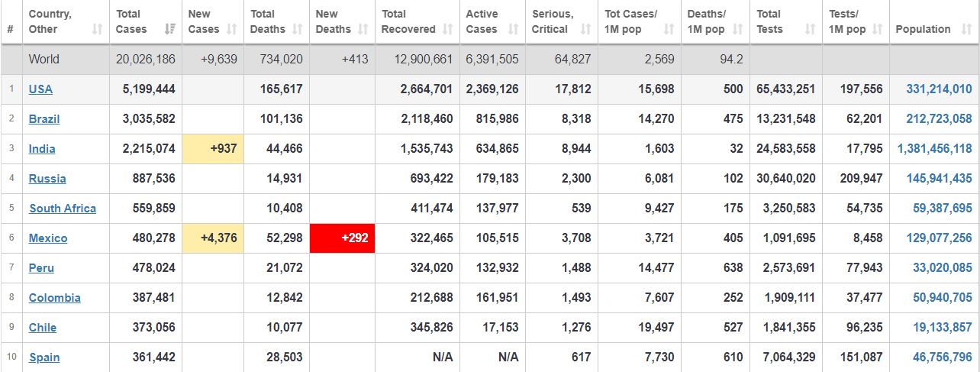This screenshot has width=980, height=372.
Task: Sort by Serious, Critical column arrows
Action: click(585, 29)
